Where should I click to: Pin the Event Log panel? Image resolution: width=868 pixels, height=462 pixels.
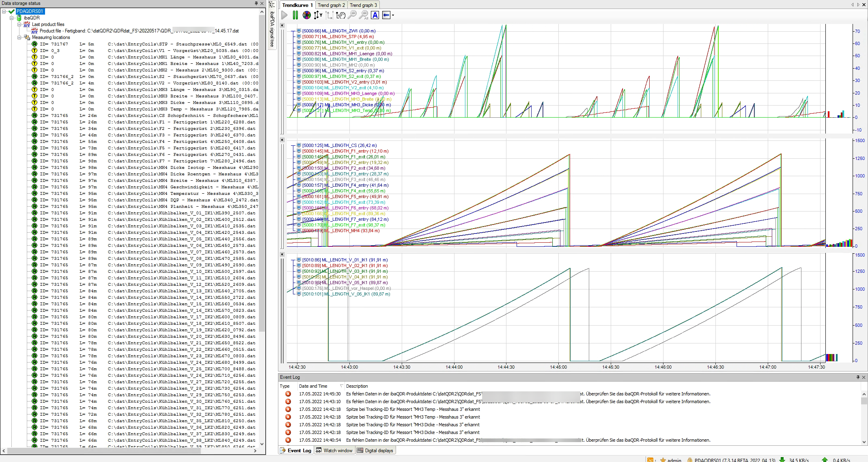(x=858, y=377)
